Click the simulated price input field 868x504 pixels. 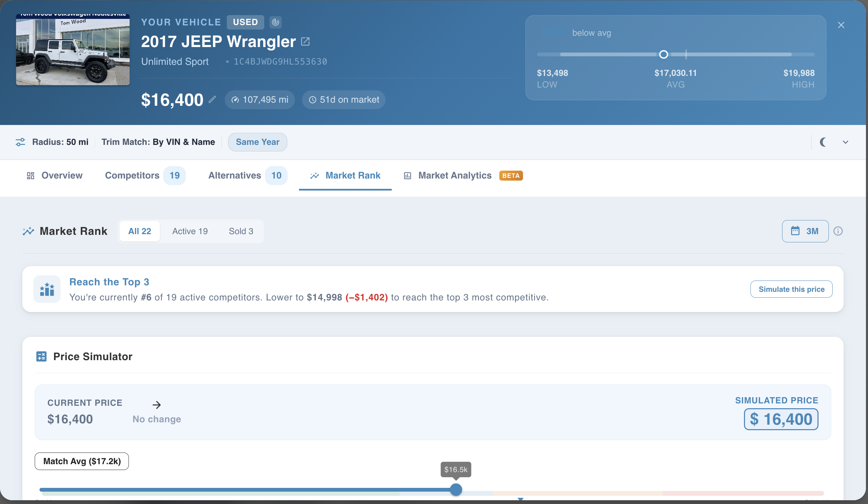point(781,419)
